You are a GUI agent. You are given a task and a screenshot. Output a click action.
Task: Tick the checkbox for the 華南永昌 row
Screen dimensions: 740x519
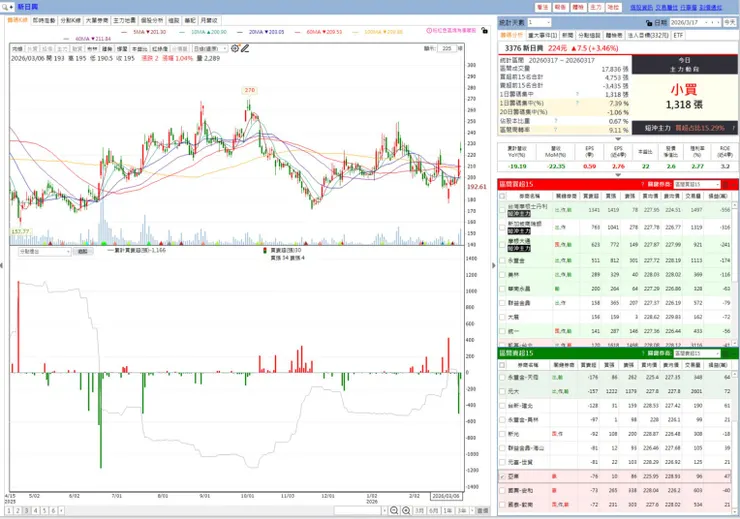pos(502,289)
